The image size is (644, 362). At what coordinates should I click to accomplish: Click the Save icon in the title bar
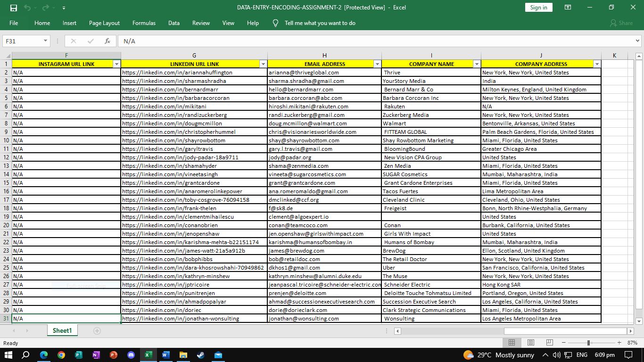(14, 8)
